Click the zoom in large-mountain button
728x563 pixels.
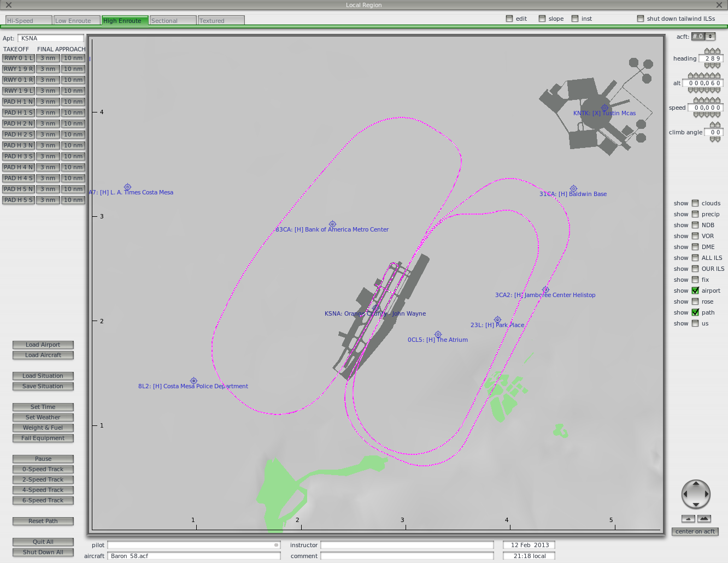click(704, 519)
